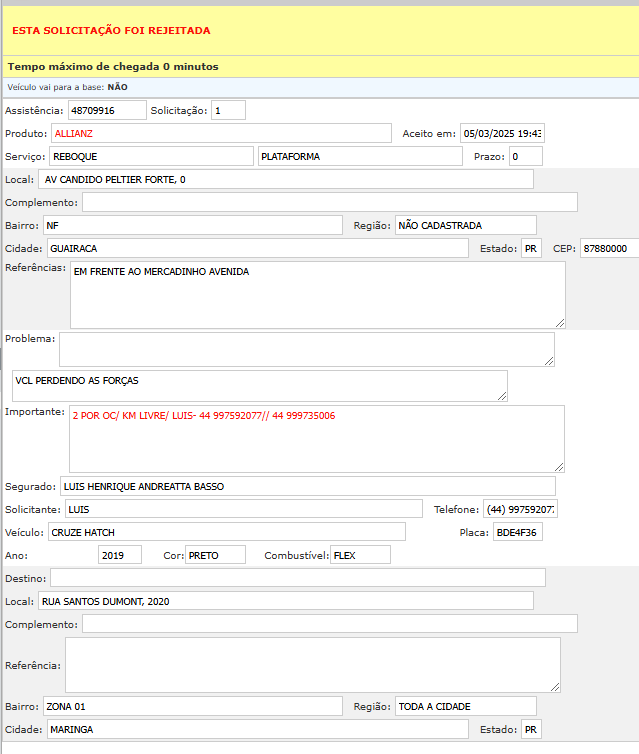
Task: Click the Prazo field
Action: click(525, 156)
